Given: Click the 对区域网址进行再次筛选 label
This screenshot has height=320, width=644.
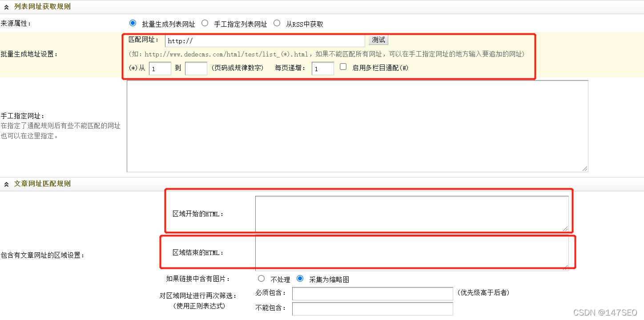Looking at the screenshot, I should [198, 296].
